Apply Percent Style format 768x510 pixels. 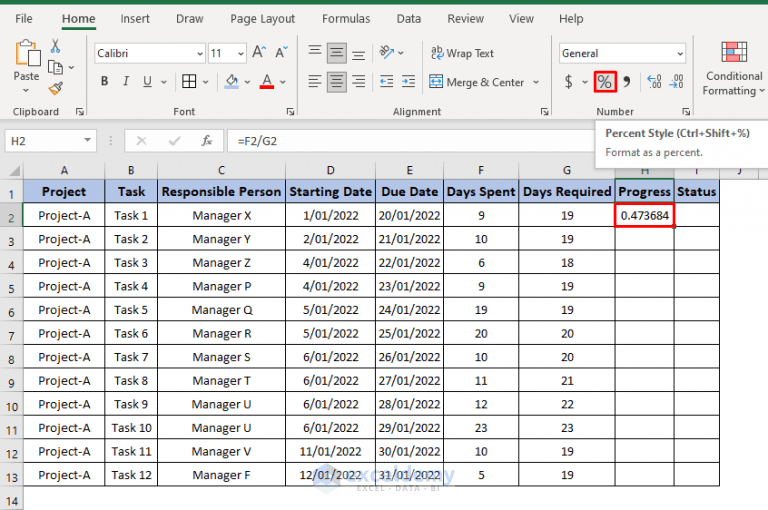click(604, 82)
